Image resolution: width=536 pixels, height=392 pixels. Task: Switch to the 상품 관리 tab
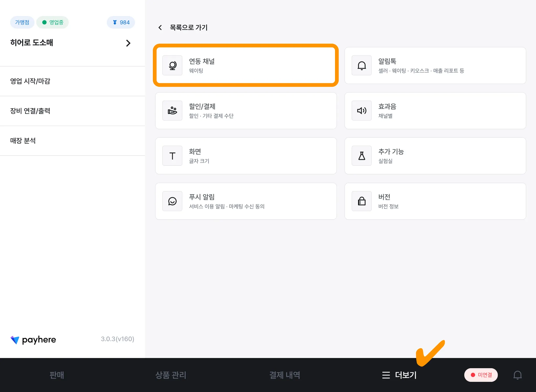pos(171,375)
